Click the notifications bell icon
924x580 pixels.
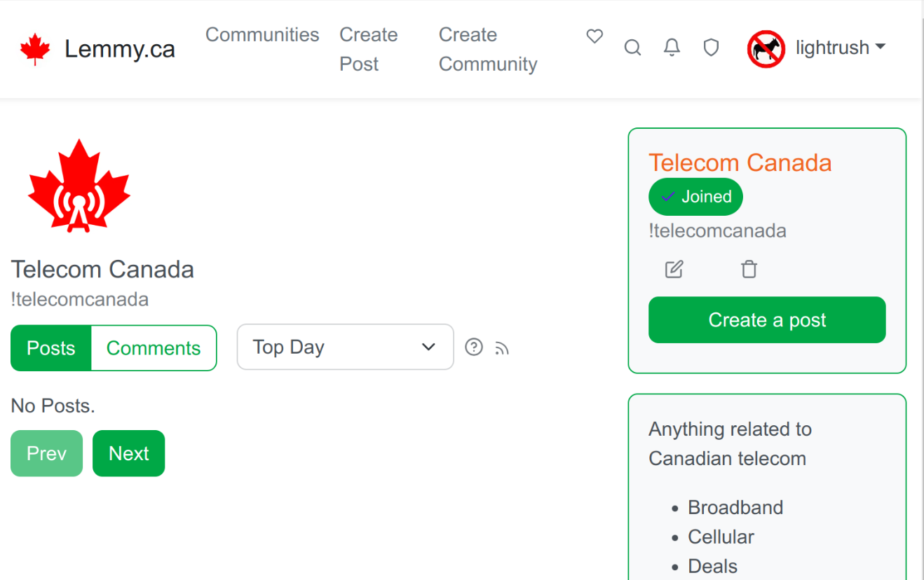[672, 47]
